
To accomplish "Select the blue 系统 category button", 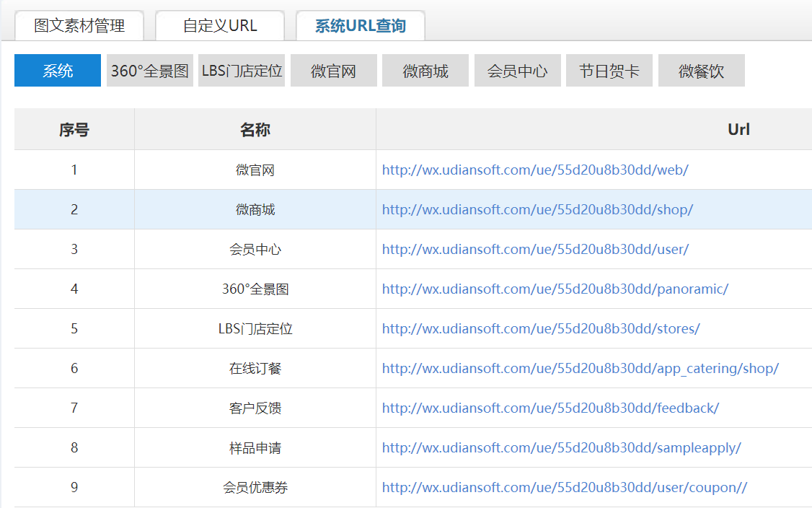I will (x=58, y=71).
